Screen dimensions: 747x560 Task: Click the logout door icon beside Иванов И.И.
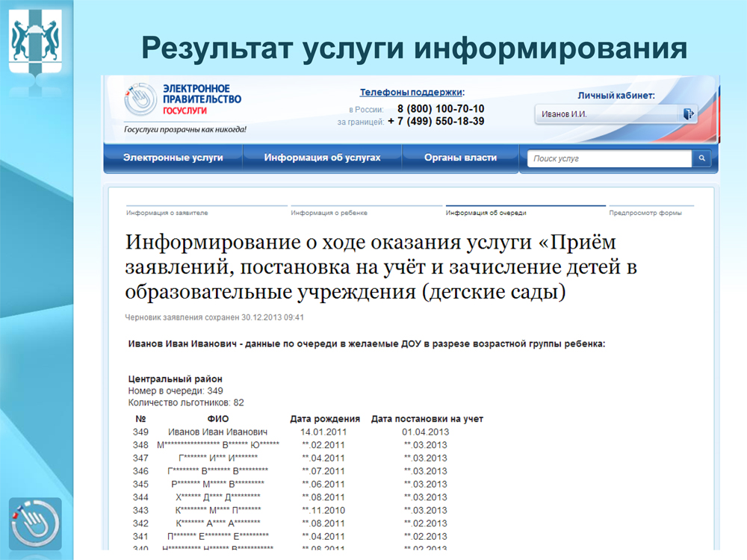pyautogui.click(x=688, y=113)
